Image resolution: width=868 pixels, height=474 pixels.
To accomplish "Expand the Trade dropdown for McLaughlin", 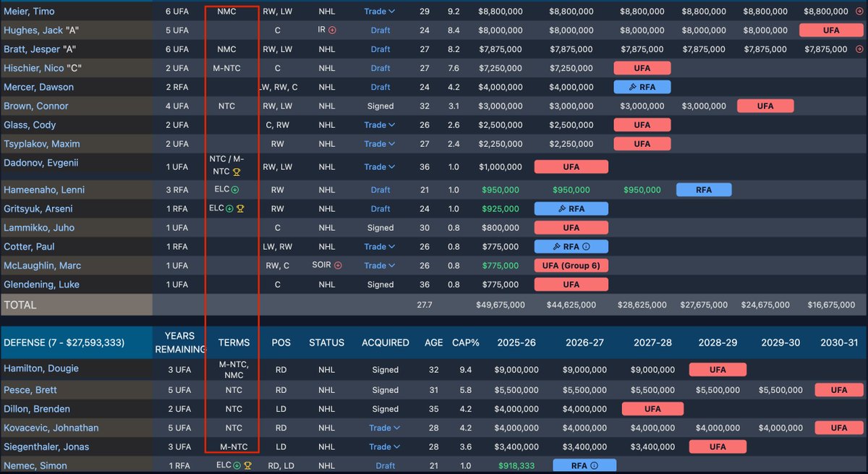I will 380,266.
